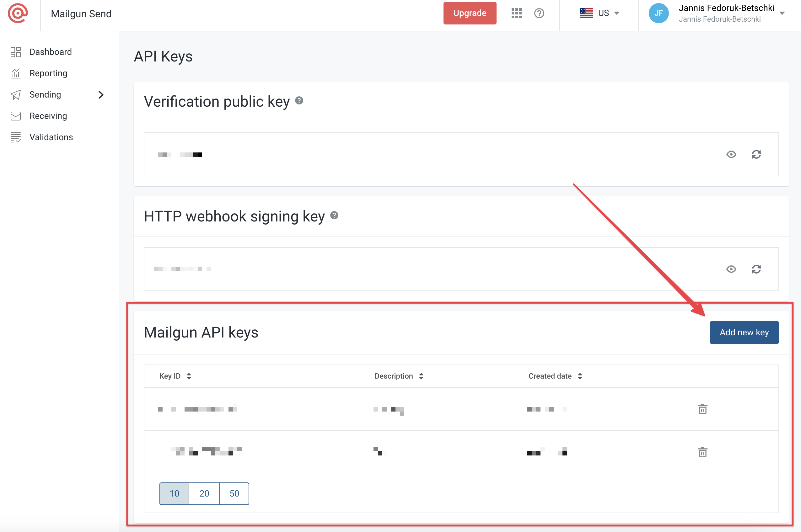Delete the second Mailgun API key row
This screenshot has width=801, height=532.
[702, 452]
